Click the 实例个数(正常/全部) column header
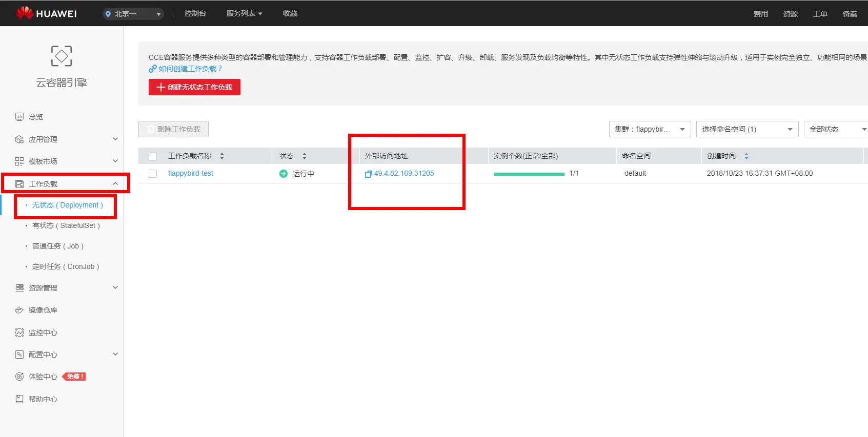Viewport: 868px width, 437px height. pyautogui.click(x=526, y=156)
